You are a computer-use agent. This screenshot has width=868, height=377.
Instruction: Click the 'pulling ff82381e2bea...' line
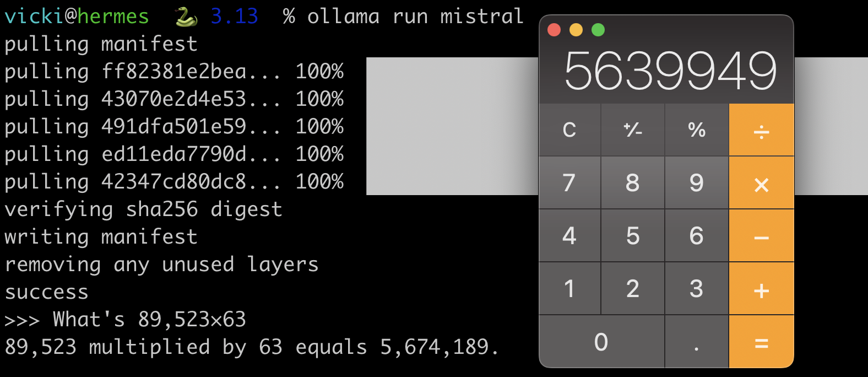[174, 72]
